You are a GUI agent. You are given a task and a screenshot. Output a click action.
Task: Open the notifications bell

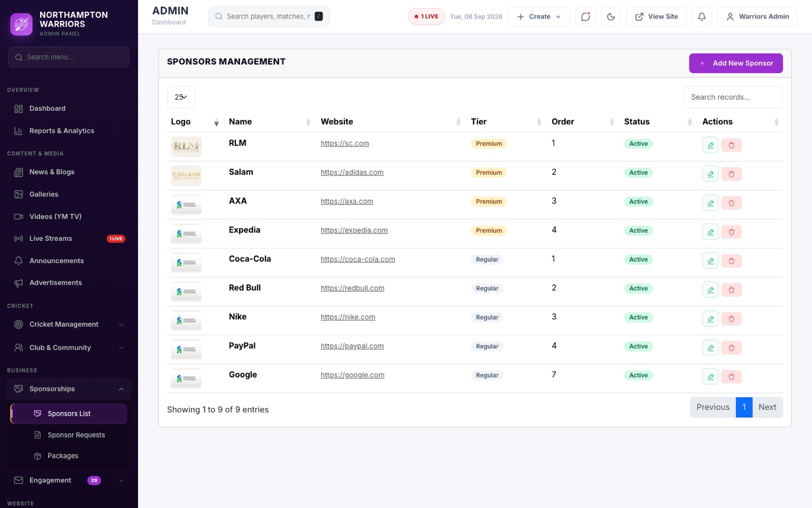pos(701,17)
